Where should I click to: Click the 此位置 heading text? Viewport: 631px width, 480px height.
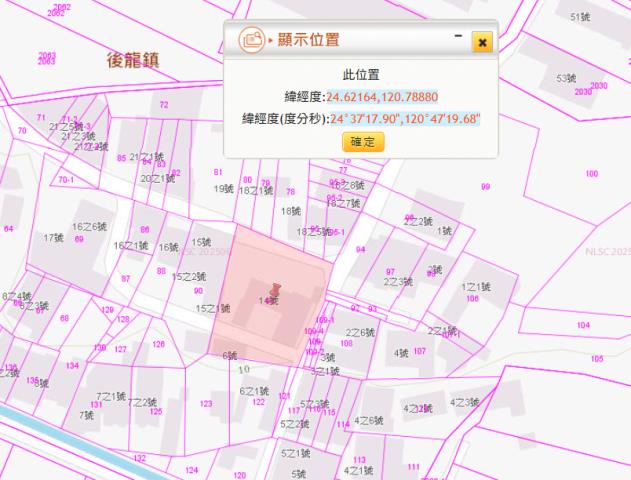pos(361,75)
